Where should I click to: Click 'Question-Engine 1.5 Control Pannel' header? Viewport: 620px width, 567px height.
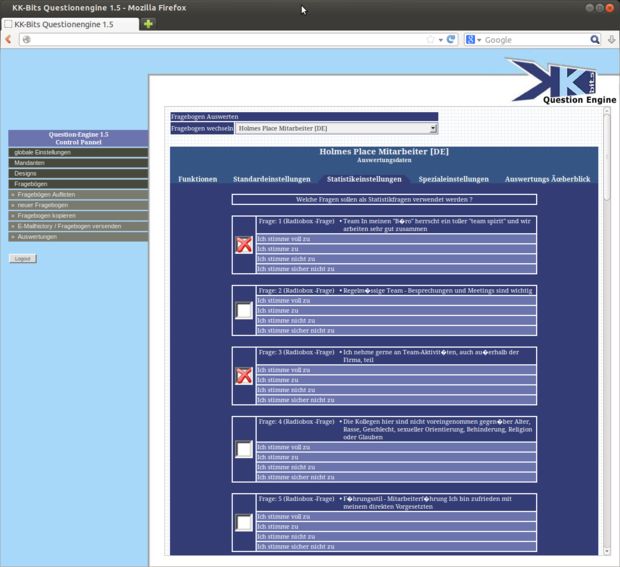(x=78, y=138)
